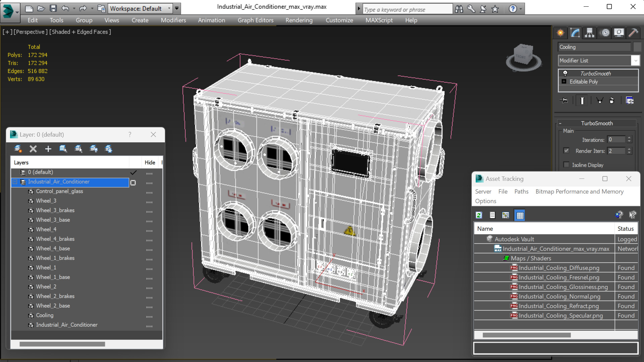Viewport: 644px width, 362px height.
Task: Toggle current box for Industrial_Air_Conditioner layer
Action: point(133,183)
